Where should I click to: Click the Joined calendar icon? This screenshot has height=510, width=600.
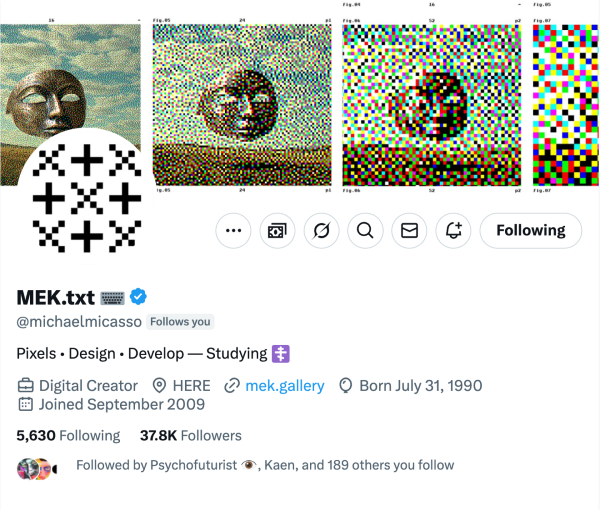(x=26, y=405)
